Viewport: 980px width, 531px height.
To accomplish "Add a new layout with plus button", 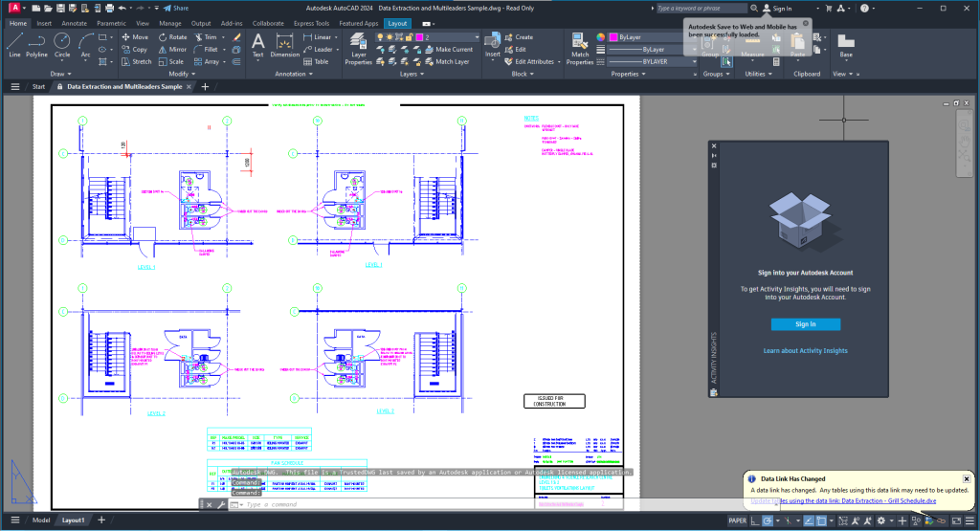I will point(101,520).
